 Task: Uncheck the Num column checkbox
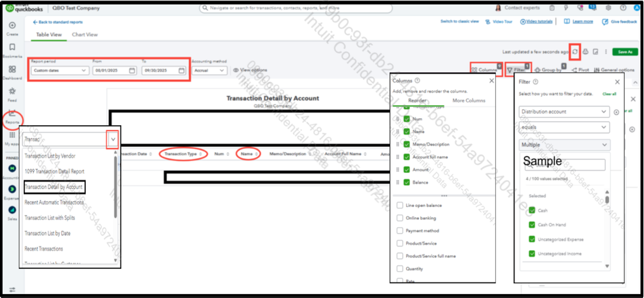(x=407, y=119)
